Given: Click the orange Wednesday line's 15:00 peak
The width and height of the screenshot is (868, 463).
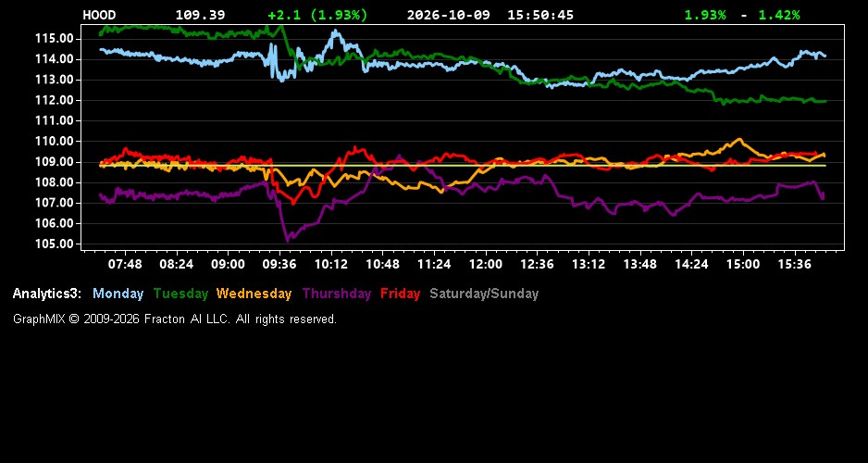Looking at the screenshot, I should tap(739, 140).
